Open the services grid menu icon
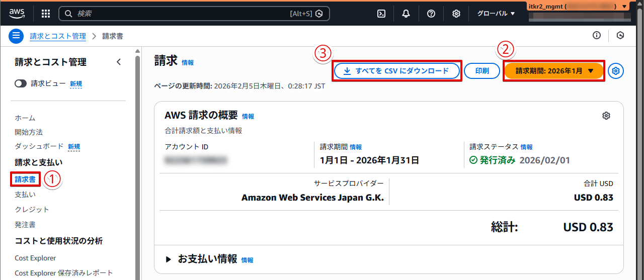 [46, 14]
